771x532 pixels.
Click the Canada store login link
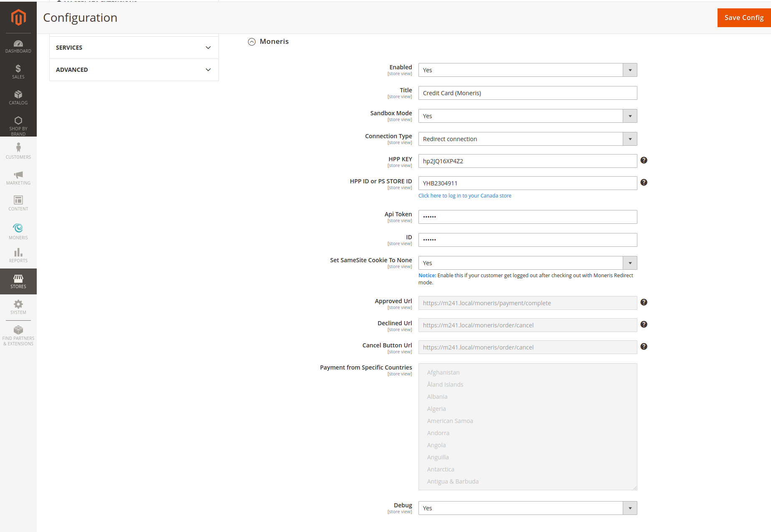point(464,196)
